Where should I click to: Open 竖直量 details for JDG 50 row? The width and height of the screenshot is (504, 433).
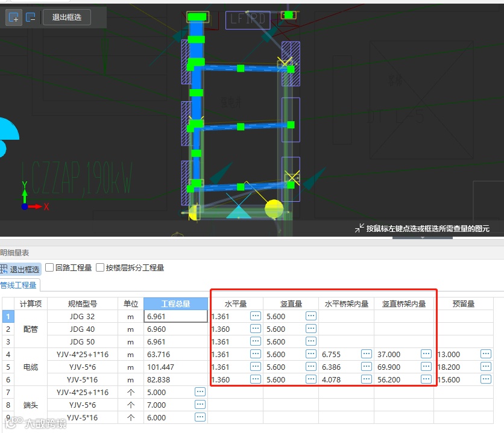(311, 341)
